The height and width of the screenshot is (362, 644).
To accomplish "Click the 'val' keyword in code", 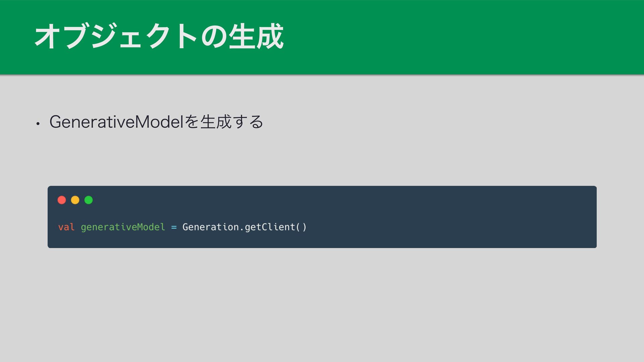I will [66, 227].
